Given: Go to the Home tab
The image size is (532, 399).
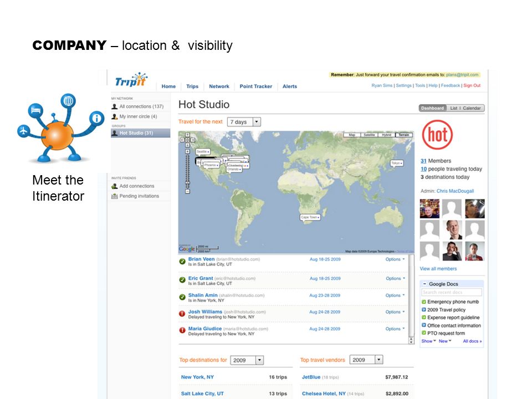Looking at the screenshot, I should click(168, 86).
